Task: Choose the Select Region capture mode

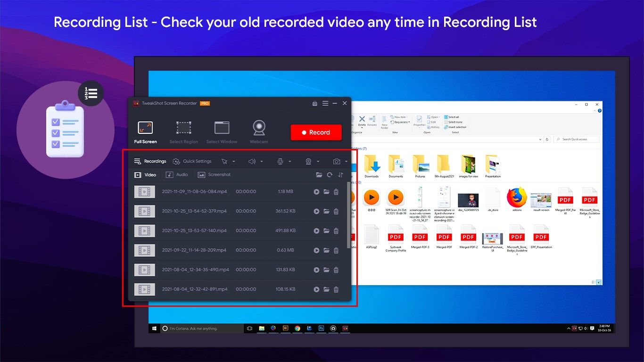Action: point(184,132)
